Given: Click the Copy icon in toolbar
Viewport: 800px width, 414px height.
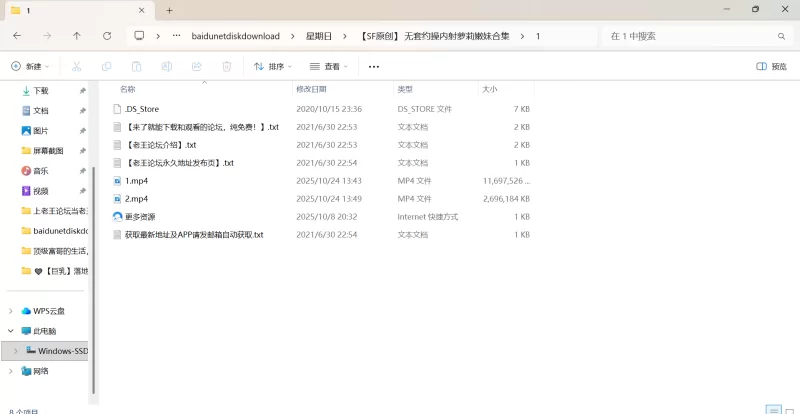Looking at the screenshot, I should tap(106, 66).
